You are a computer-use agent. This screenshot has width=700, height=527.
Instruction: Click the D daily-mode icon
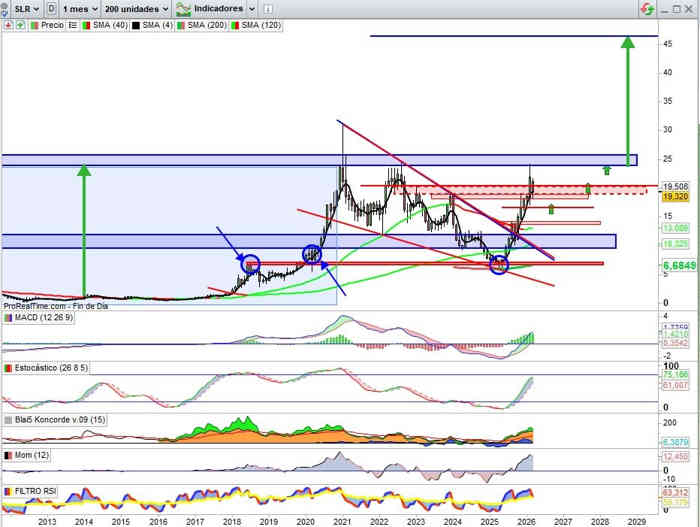51,8
